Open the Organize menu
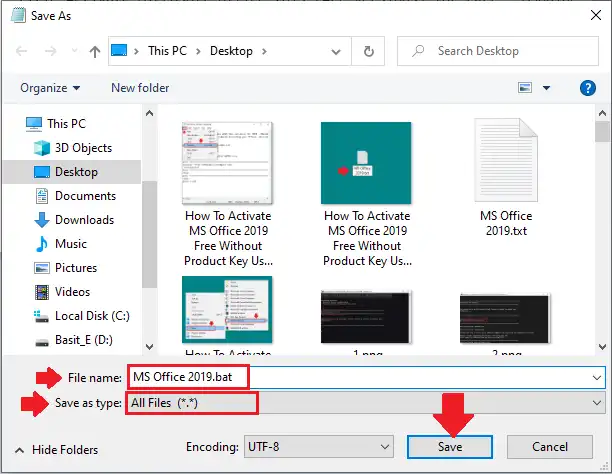This screenshot has width=612, height=474. coord(50,88)
